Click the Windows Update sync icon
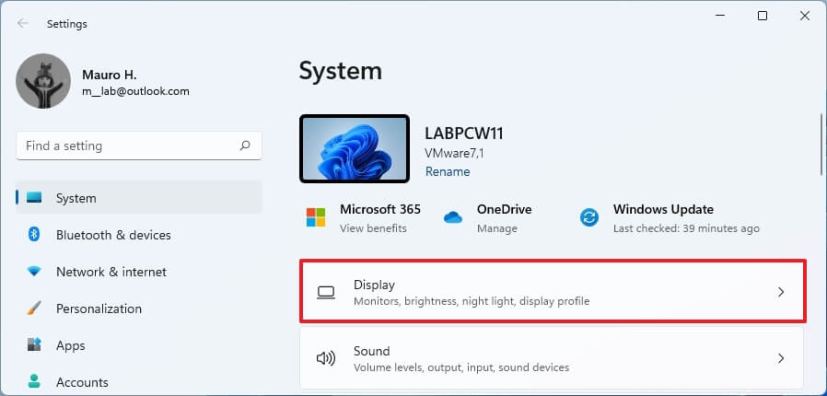This screenshot has height=396, width=827. click(589, 217)
